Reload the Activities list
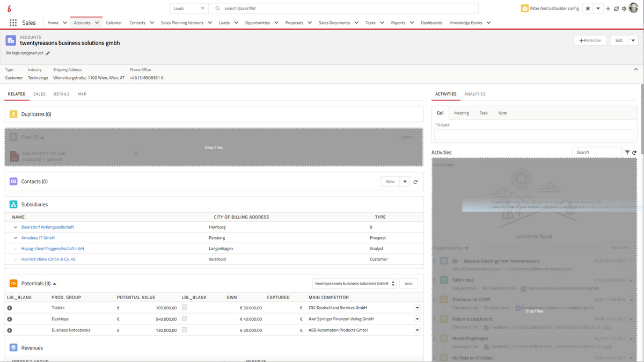The width and height of the screenshot is (644, 362). tap(634, 153)
